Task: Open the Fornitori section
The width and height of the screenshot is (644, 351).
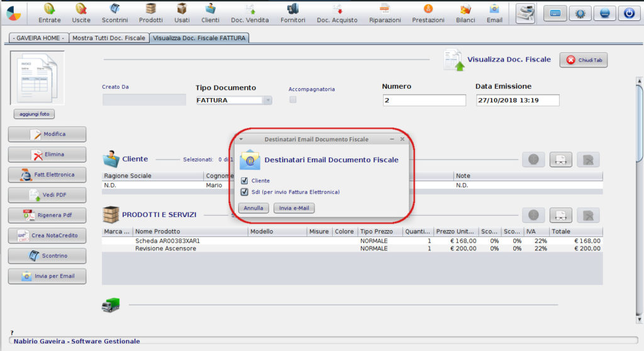Action: (293, 13)
